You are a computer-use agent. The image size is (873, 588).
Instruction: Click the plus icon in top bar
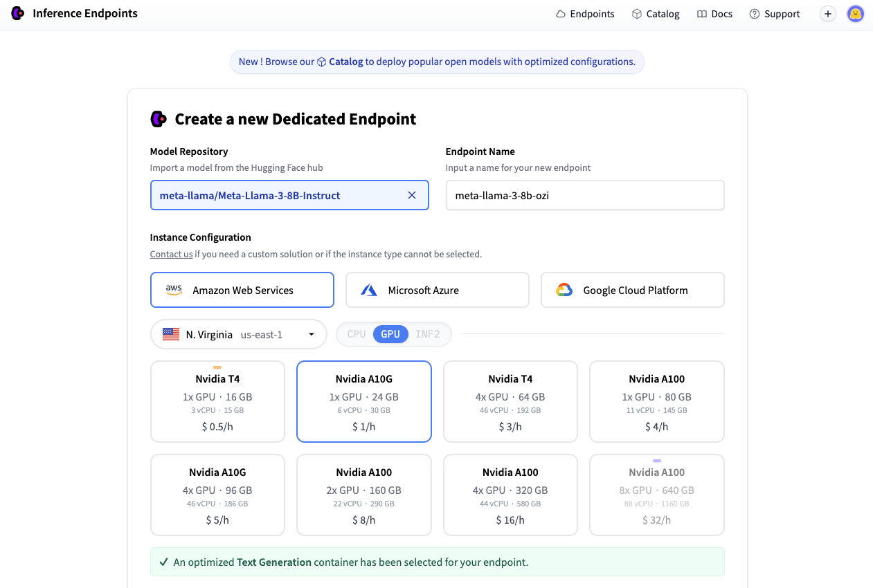(828, 14)
